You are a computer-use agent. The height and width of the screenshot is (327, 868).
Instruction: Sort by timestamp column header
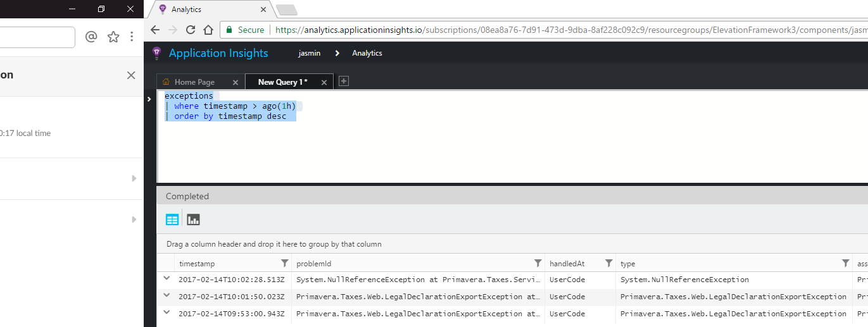[x=197, y=263]
